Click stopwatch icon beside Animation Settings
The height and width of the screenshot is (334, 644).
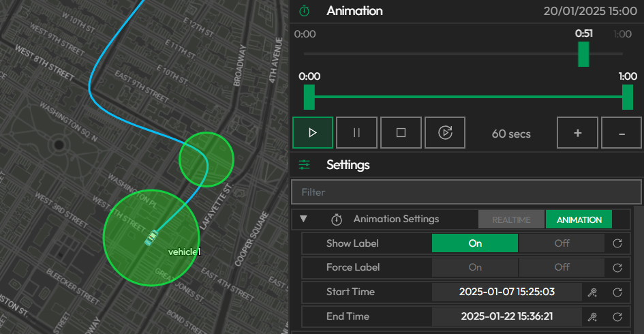337,219
